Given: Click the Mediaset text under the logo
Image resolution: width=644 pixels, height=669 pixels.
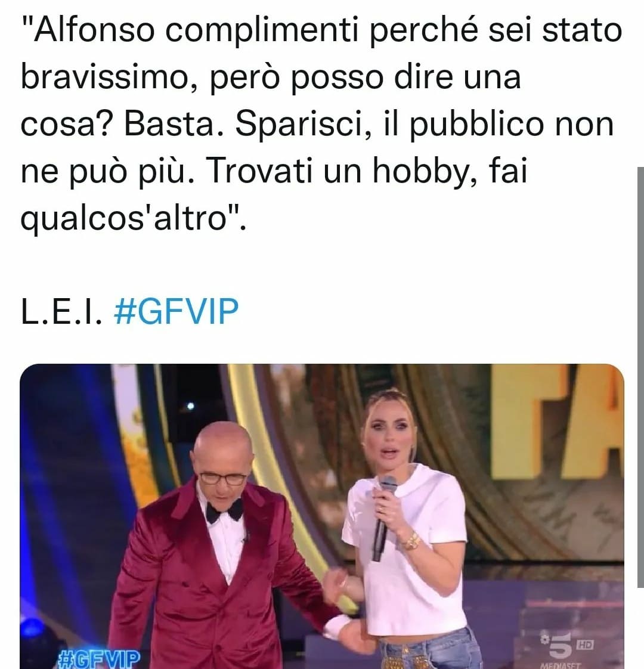Looking at the screenshot, I should point(560,665).
